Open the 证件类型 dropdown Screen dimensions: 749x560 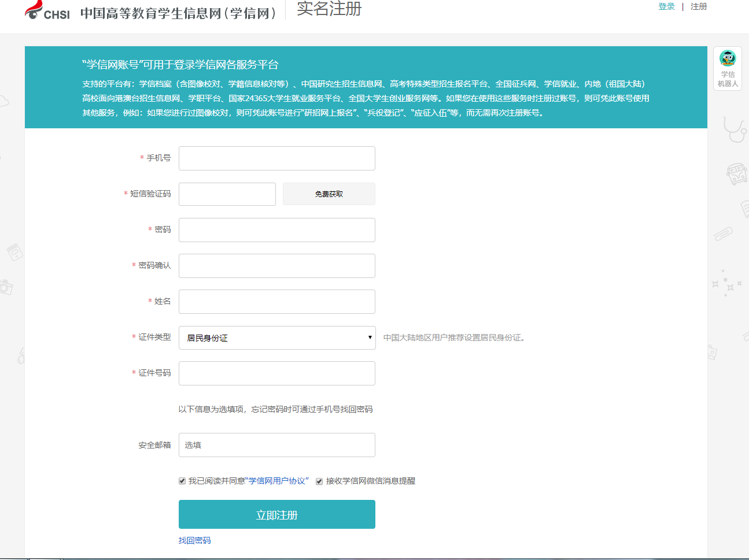click(x=277, y=338)
